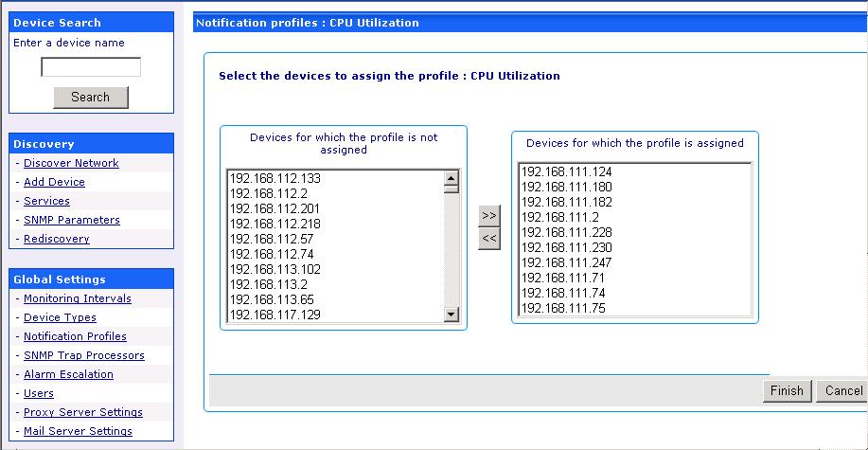This screenshot has height=450, width=868.
Task: Open Alarm Escalation settings
Action: pos(68,374)
